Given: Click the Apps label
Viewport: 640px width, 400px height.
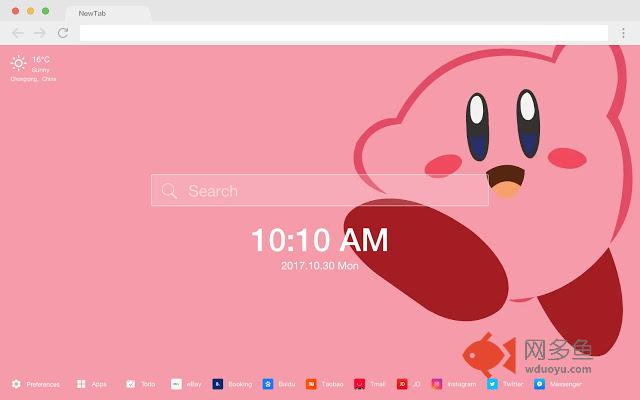Looking at the screenshot, I should (x=99, y=384).
